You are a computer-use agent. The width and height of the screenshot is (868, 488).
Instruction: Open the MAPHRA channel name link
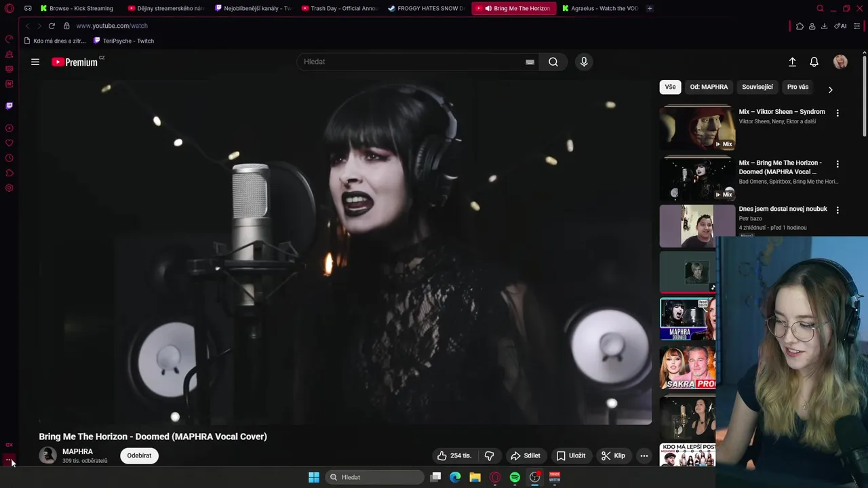pos(77,451)
